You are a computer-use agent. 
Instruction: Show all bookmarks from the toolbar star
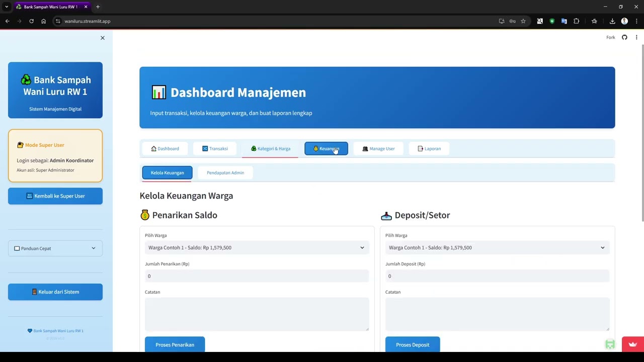tap(594, 21)
